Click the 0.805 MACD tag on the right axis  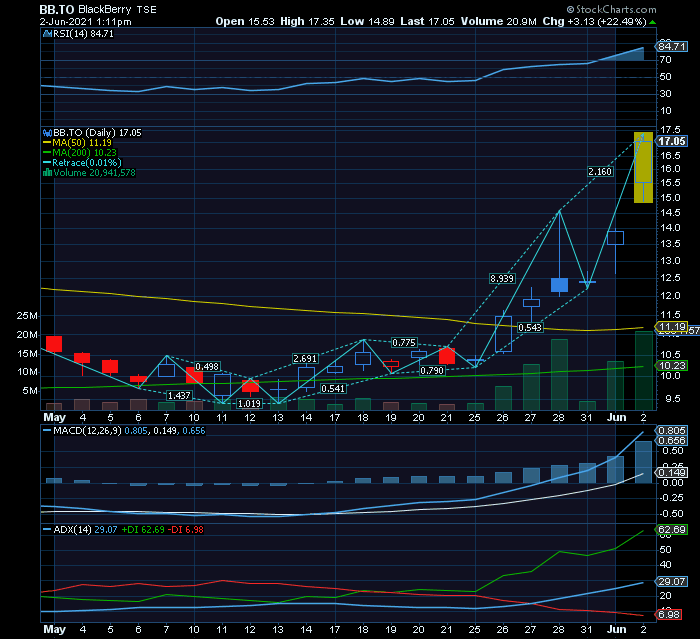pos(671,430)
